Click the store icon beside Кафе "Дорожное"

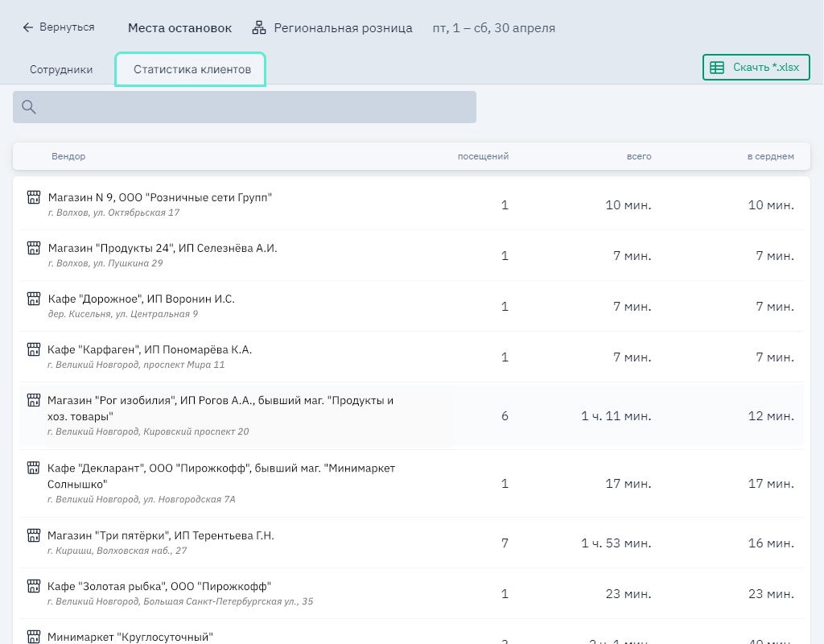(x=34, y=299)
